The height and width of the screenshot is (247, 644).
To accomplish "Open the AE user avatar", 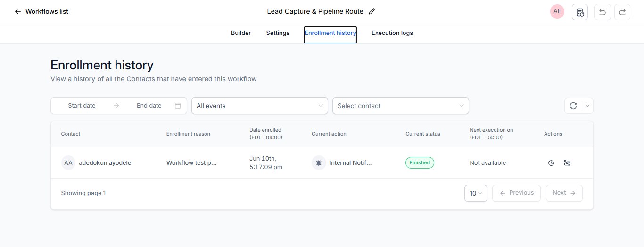I will point(557,11).
